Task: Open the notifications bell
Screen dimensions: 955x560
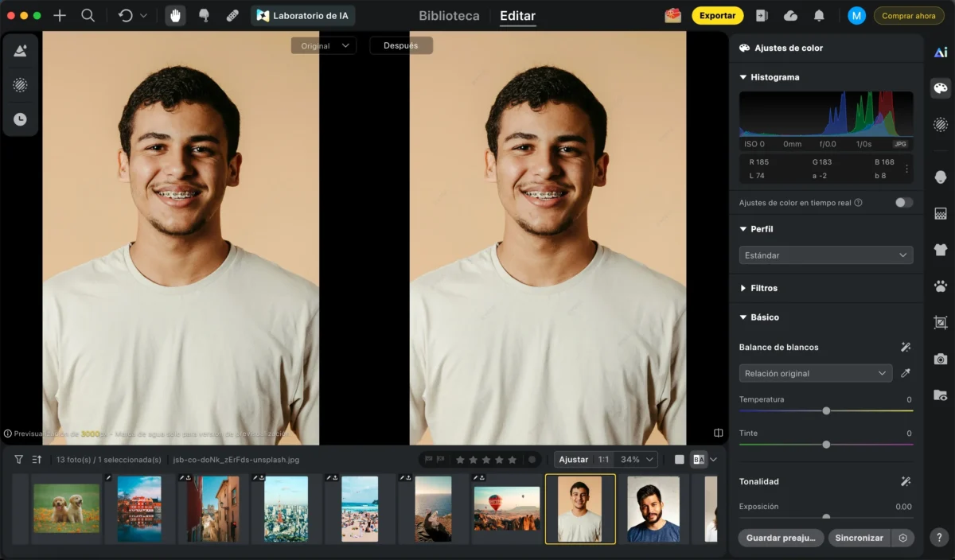Action: pyautogui.click(x=819, y=16)
